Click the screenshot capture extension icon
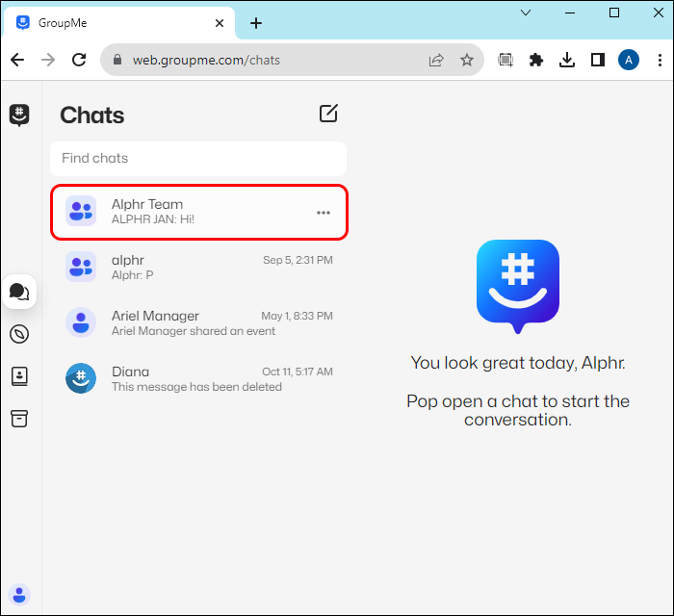The height and width of the screenshot is (616, 674). (505, 60)
